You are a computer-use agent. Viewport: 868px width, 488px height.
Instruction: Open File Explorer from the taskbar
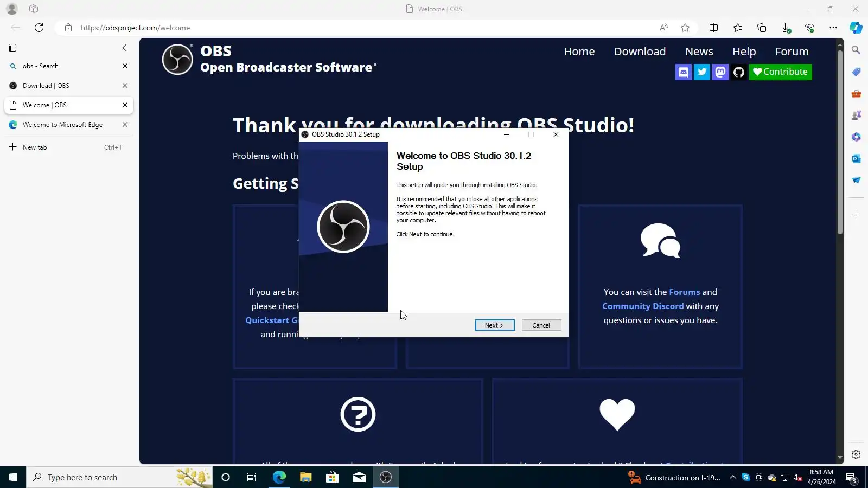coord(306,477)
